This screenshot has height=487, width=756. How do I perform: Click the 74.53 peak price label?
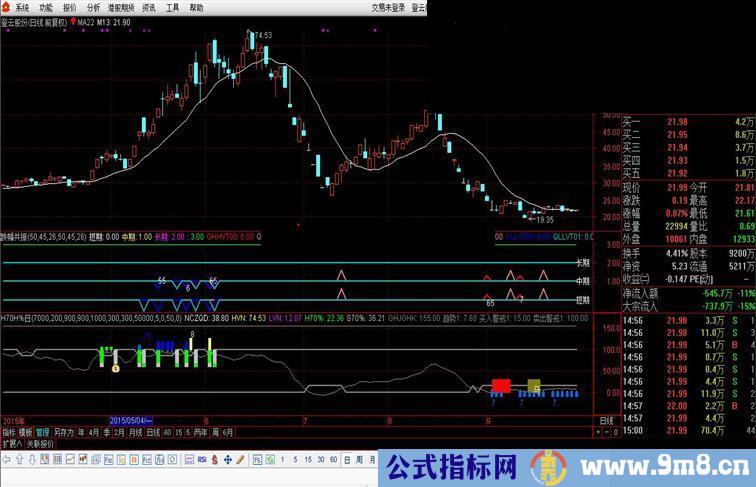pyautogui.click(x=263, y=35)
